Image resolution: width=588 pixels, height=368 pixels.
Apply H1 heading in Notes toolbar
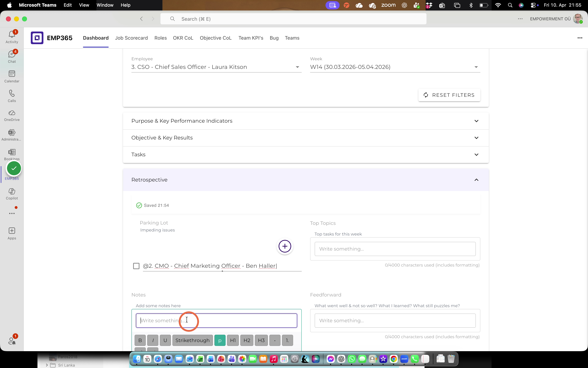[x=233, y=340]
